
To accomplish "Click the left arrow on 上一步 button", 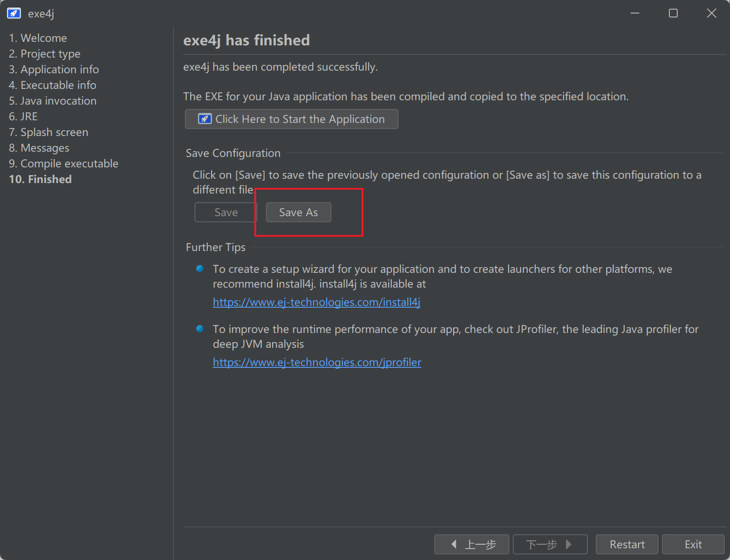I will point(454,544).
